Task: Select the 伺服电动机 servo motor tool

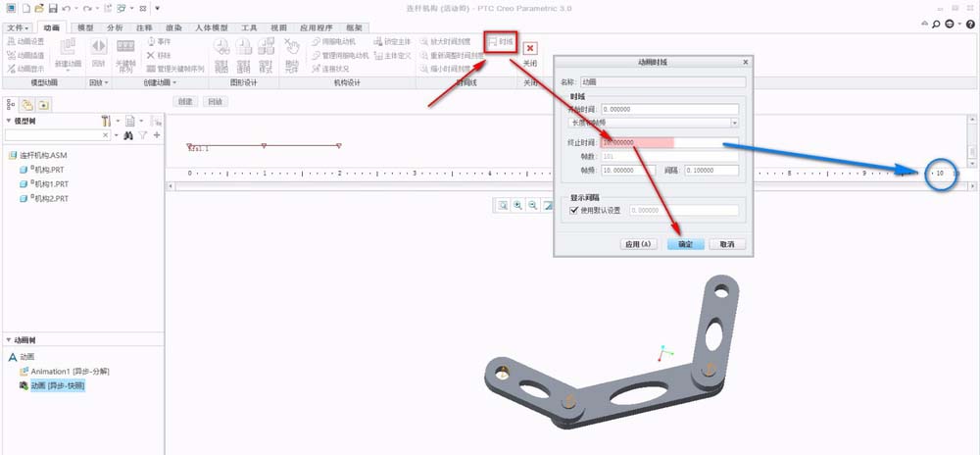Action: (x=333, y=42)
